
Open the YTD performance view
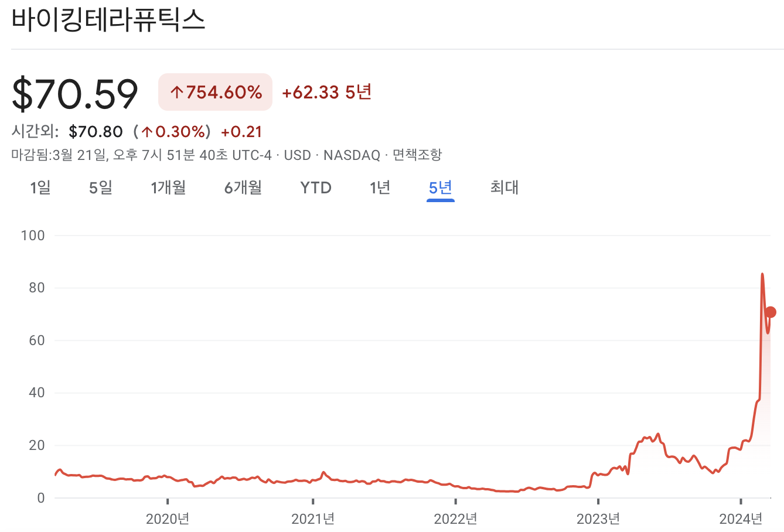pyautogui.click(x=316, y=187)
